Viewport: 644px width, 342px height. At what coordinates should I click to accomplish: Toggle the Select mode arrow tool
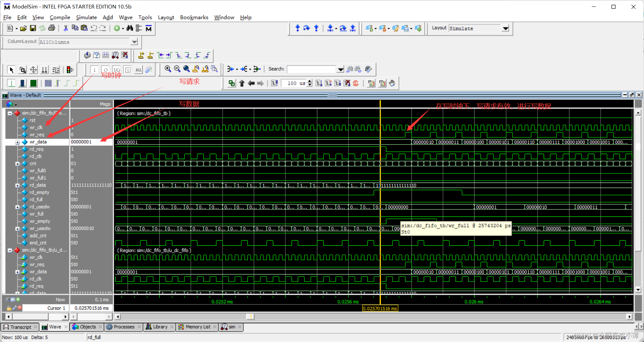point(11,69)
